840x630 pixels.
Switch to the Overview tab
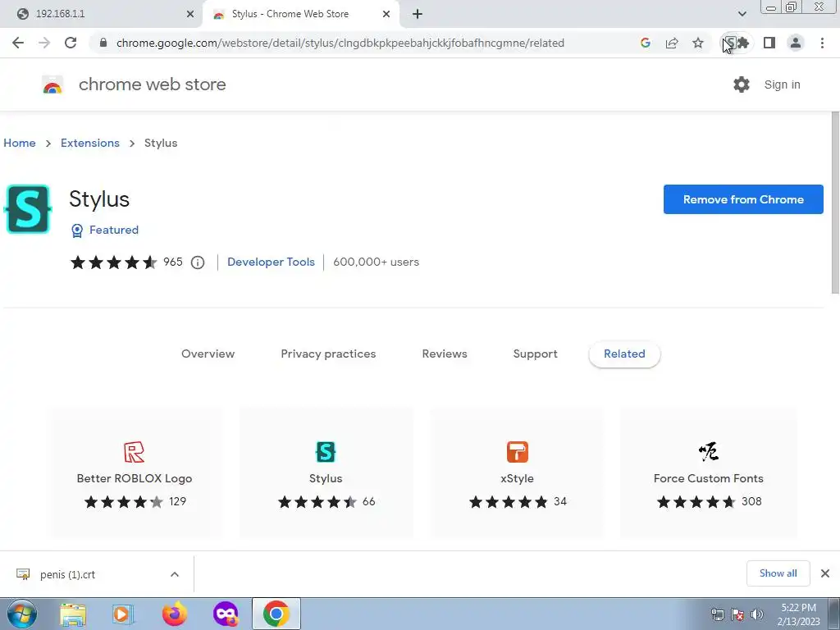coord(208,354)
